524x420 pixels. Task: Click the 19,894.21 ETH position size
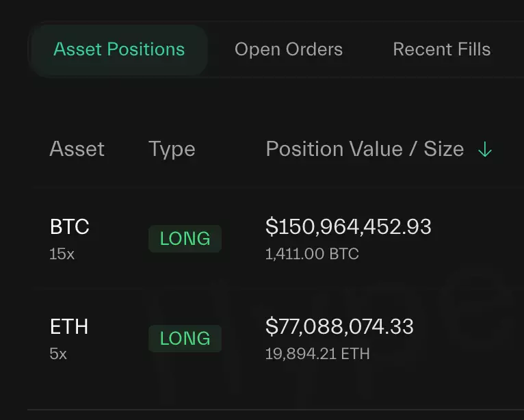tap(317, 354)
